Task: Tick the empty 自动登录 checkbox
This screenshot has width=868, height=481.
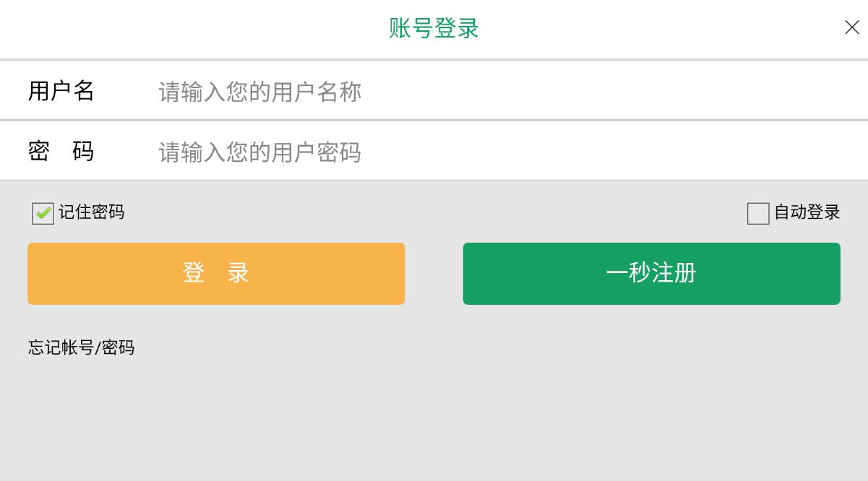Action: 757,214
